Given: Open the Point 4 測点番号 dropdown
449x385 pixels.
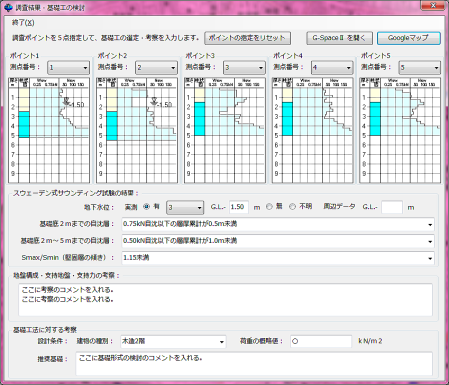Looking at the screenshot, I should [332, 68].
